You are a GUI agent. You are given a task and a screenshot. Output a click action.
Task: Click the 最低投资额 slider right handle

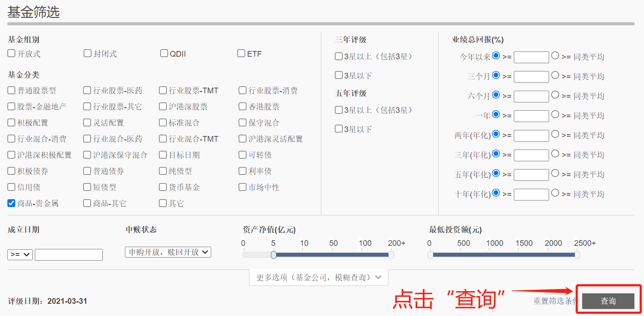coord(577,255)
